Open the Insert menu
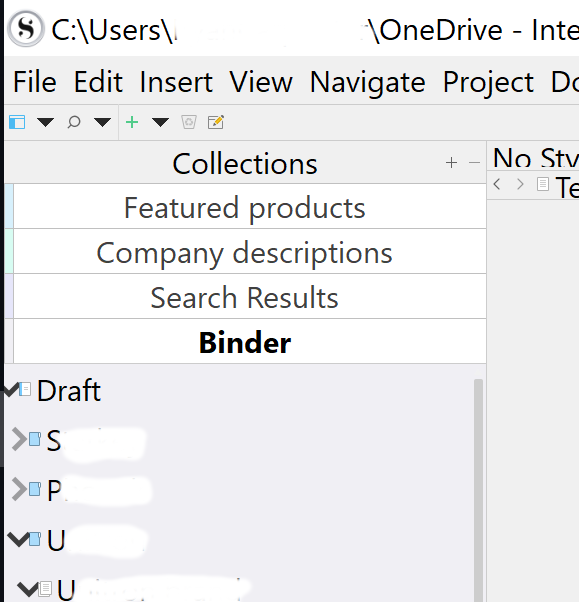Image resolution: width=579 pixels, height=602 pixels. tap(176, 82)
